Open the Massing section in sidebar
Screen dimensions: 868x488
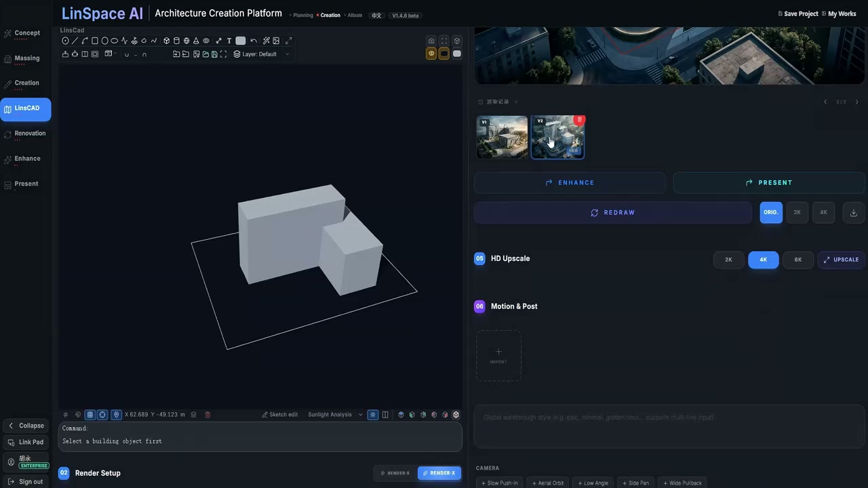(25, 59)
